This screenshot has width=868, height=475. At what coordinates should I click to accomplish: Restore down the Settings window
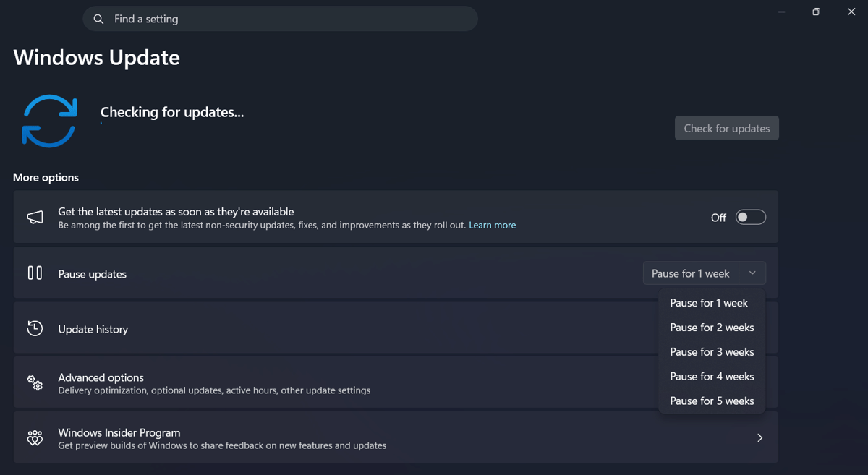[816, 12]
